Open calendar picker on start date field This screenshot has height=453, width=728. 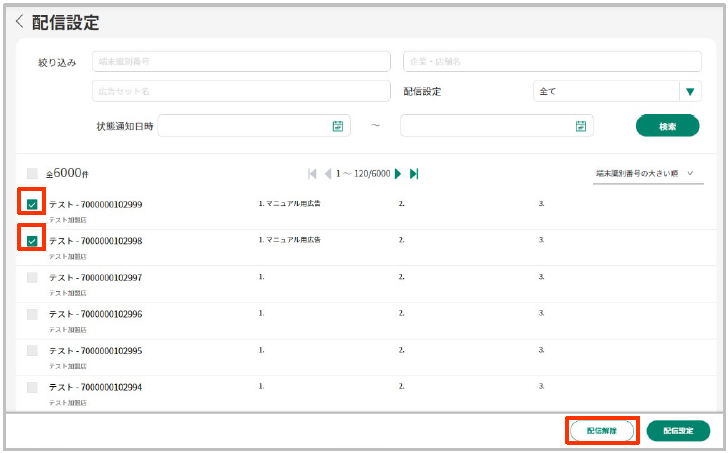[x=338, y=126]
